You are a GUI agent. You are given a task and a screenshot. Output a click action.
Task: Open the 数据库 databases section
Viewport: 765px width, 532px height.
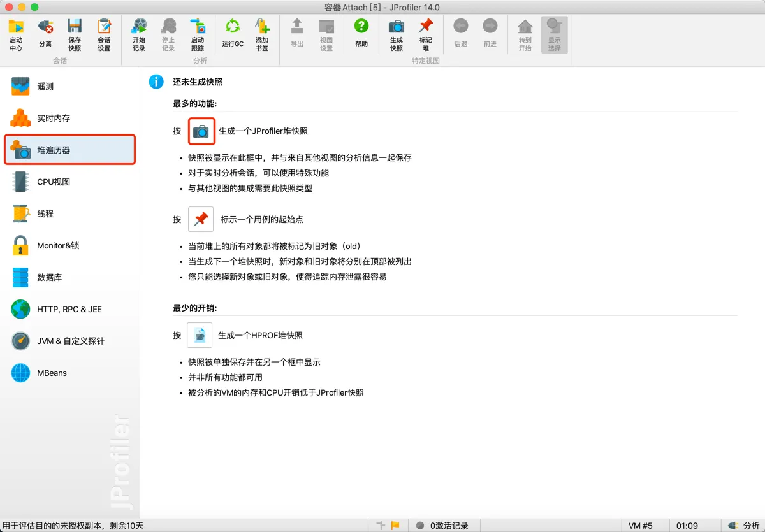[x=70, y=278]
